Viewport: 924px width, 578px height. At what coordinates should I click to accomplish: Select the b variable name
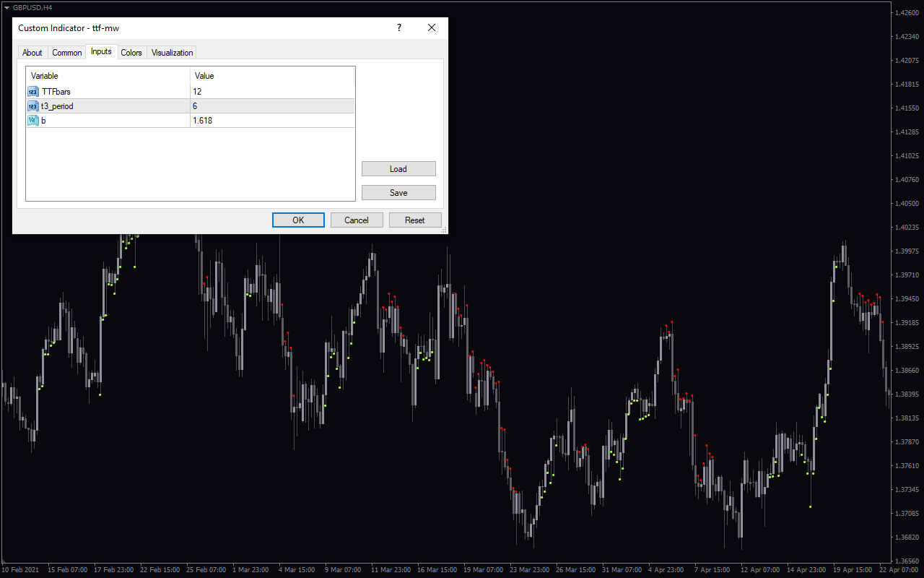click(x=43, y=121)
